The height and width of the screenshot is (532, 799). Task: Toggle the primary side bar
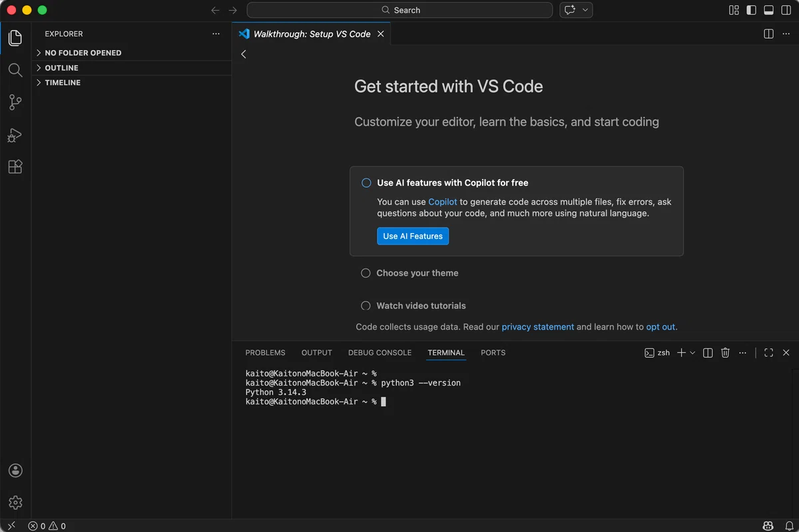click(x=751, y=10)
